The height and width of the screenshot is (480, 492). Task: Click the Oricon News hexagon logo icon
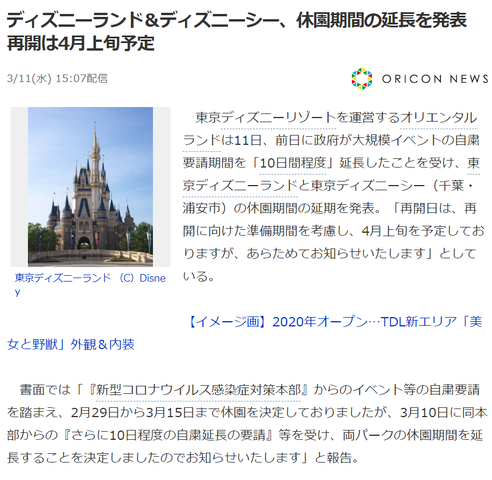(362, 79)
